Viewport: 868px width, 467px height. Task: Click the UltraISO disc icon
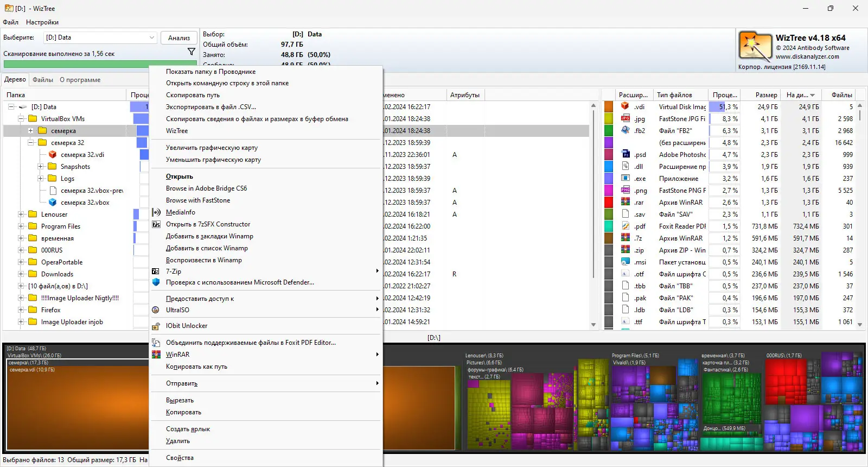coord(156,310)
